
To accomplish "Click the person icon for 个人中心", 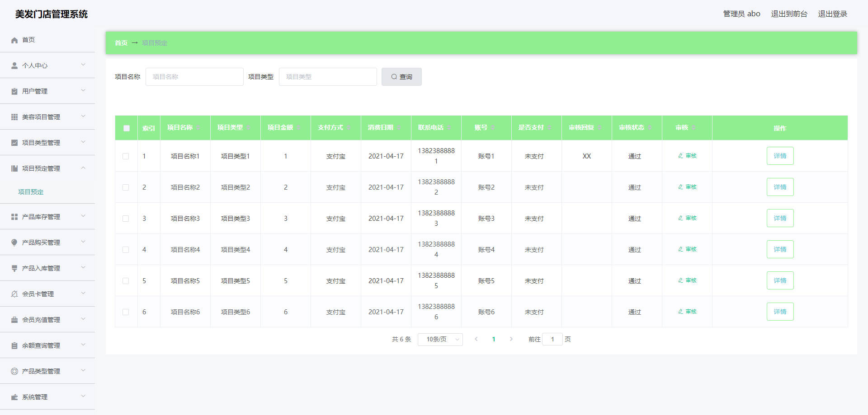I will [14, 65].
